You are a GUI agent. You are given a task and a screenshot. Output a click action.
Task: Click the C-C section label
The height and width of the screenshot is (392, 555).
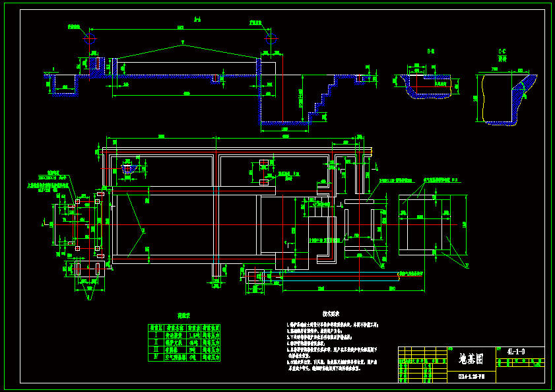click(x=502, y=51)
